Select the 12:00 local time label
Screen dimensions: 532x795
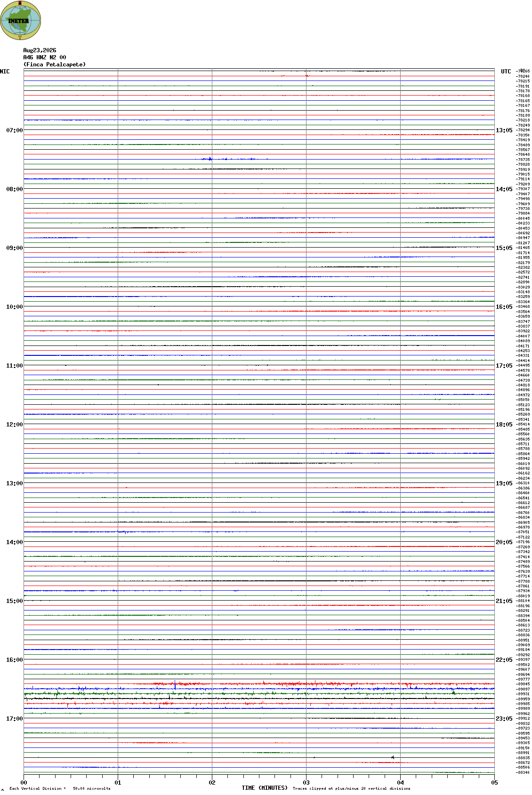(14, 425)
